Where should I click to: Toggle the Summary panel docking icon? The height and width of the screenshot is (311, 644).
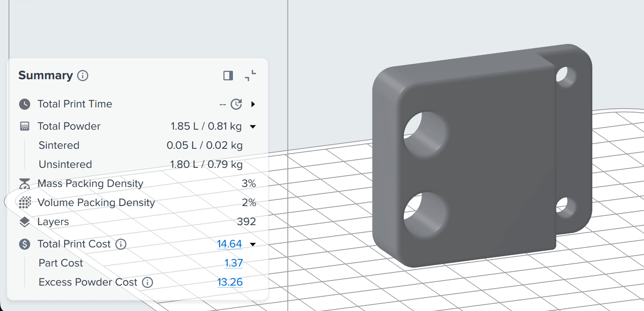pos(228,76)
